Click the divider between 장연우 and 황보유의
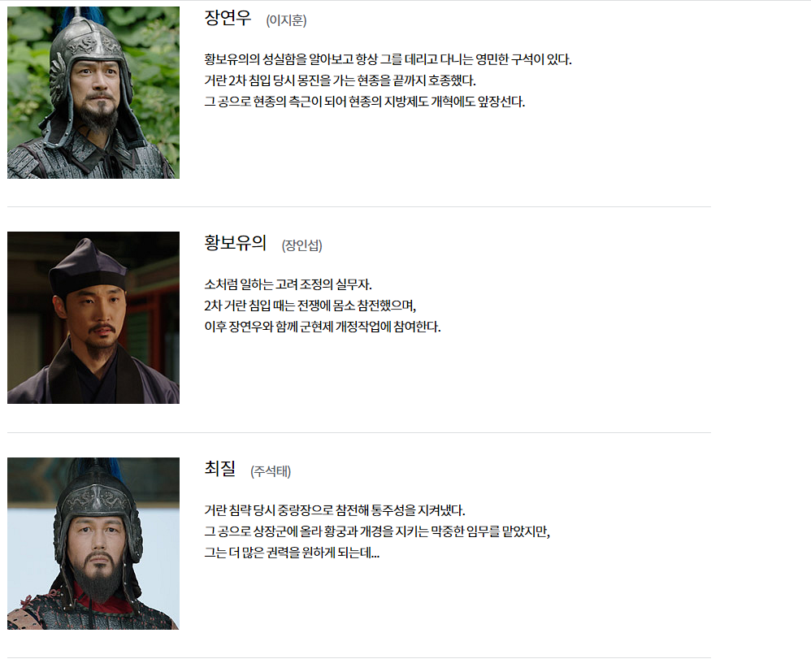The width and height of the screenshot is (811, 672). coord(359,207)
